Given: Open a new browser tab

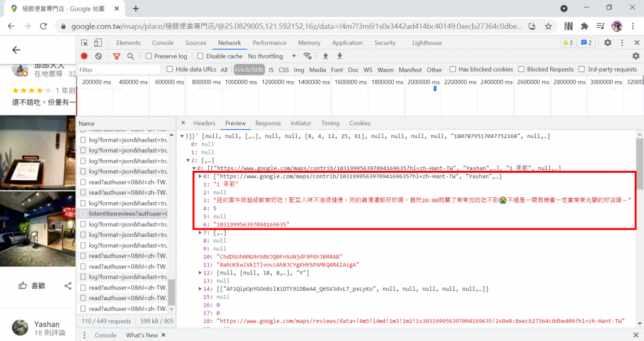Looking at the screenshot, I should click(x=136, y=8).
